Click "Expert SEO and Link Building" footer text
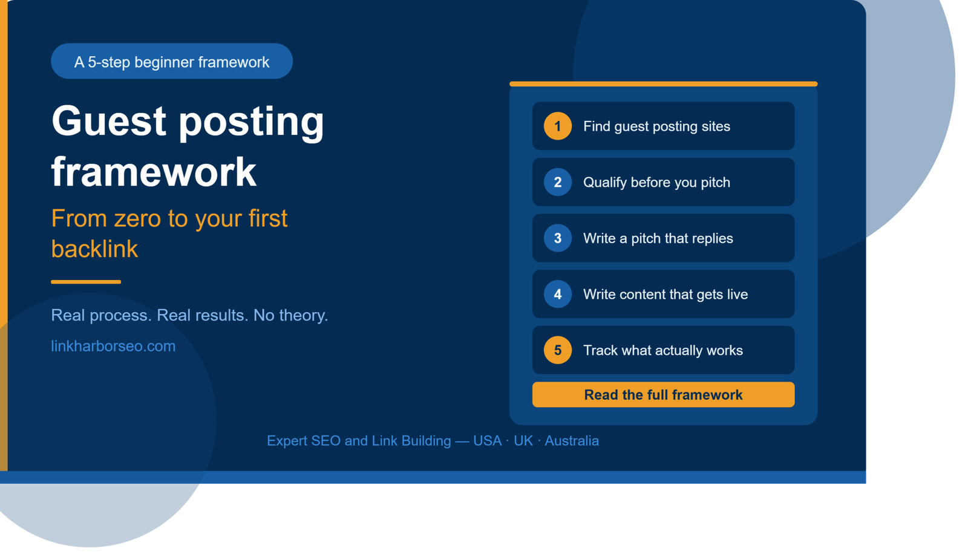Viewport: 968px width, 560px height. point(359,441)
